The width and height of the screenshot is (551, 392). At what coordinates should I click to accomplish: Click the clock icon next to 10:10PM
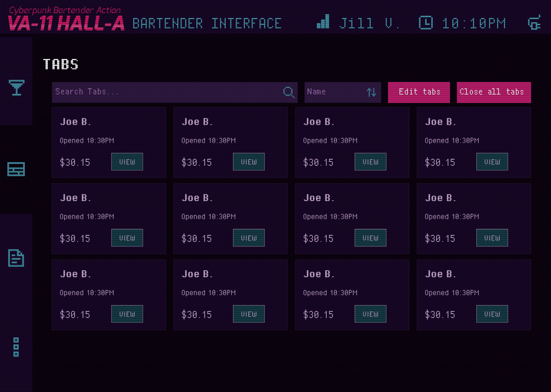tap(425, 23)
